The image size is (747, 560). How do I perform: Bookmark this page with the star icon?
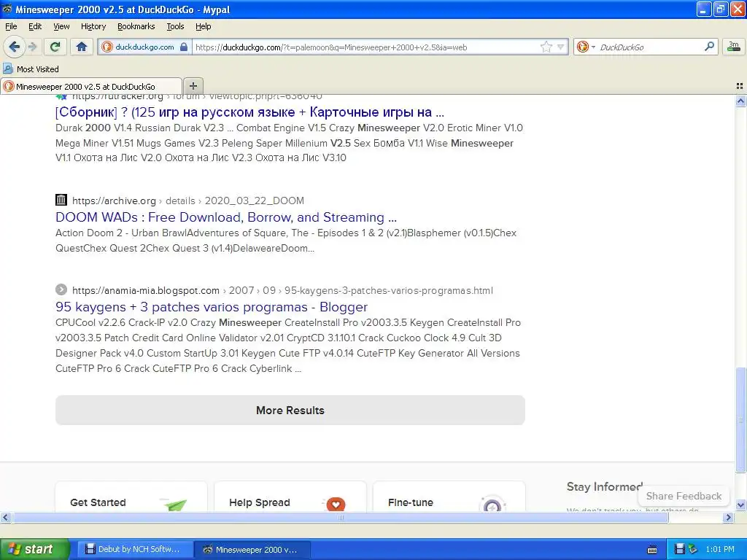coord(546,47)
